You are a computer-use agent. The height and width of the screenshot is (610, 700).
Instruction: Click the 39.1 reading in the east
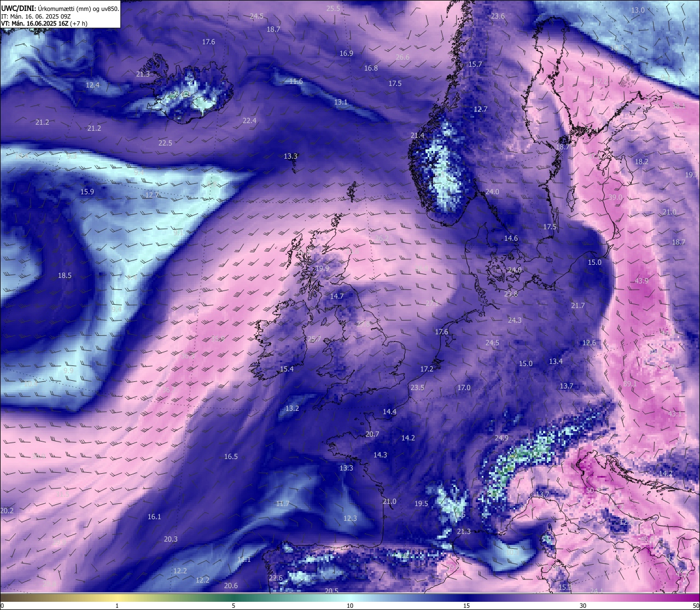630,384
